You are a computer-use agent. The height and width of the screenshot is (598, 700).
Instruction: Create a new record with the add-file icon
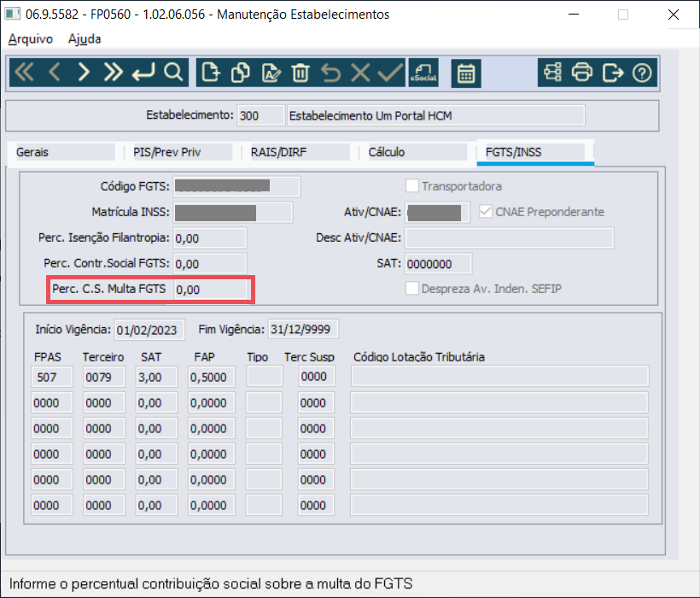(211, 72)
